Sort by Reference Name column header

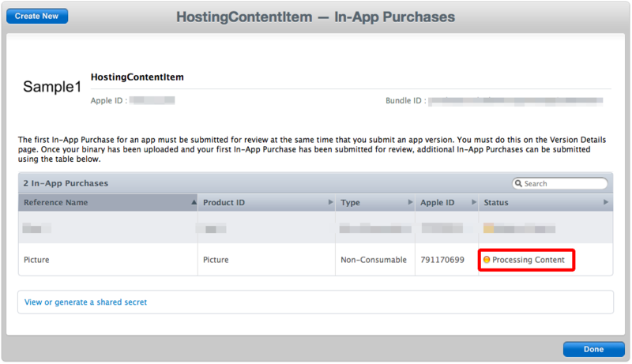click(x=108, y=203)
